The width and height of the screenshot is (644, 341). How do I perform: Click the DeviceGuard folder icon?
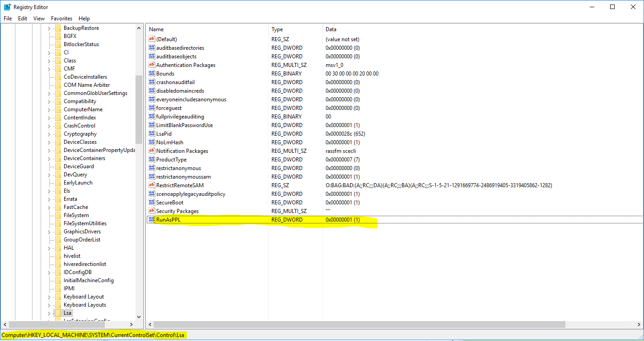tap(57, 166)
